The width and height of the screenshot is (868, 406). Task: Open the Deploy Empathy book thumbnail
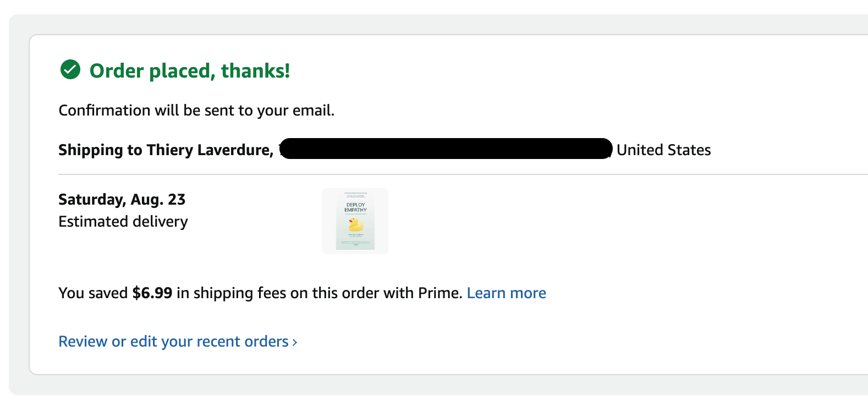tap(355, 221)
